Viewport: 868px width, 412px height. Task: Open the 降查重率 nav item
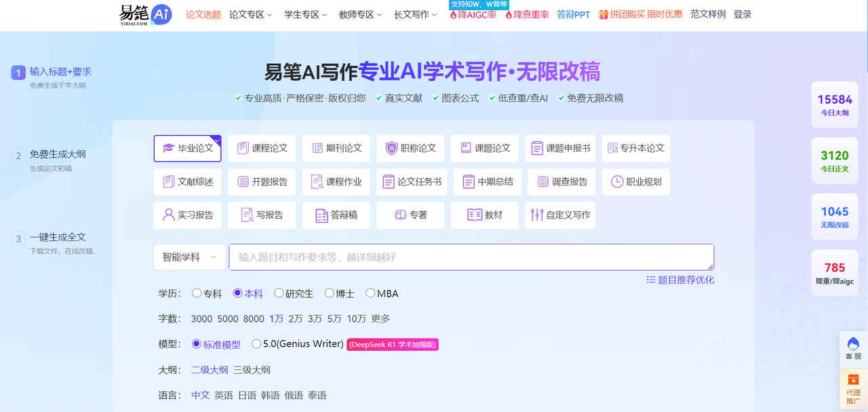[527, 14]
